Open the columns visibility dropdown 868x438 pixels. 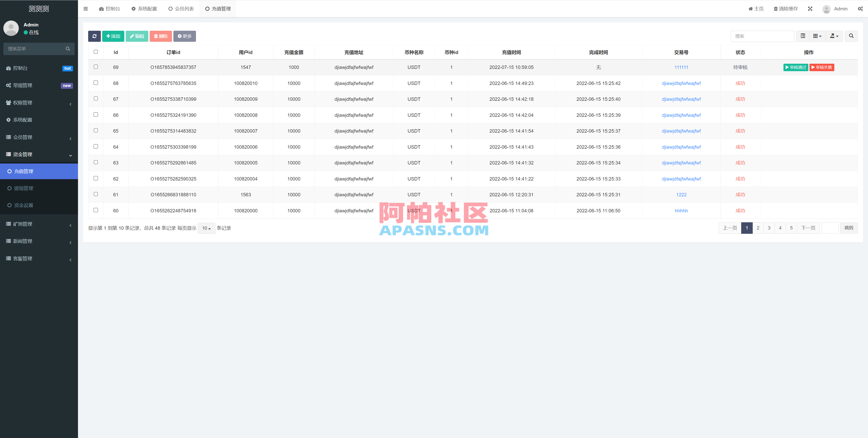[x=817, y=36]
